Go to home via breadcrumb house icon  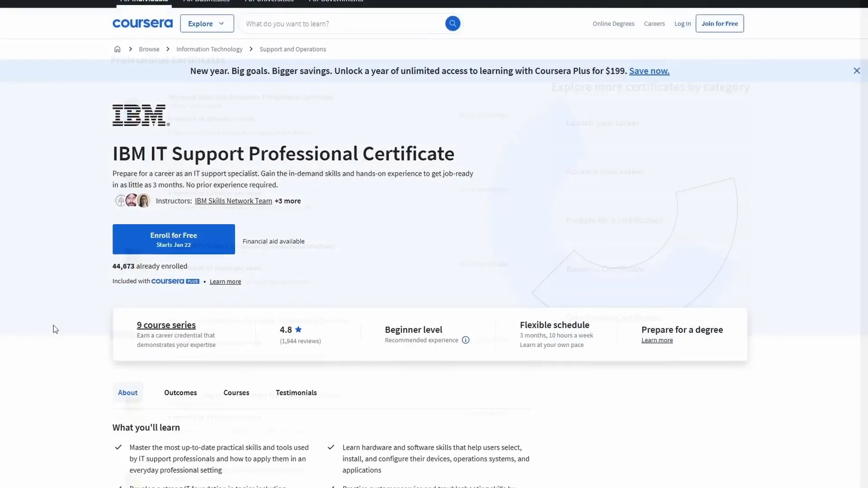[x=117, y=49]
